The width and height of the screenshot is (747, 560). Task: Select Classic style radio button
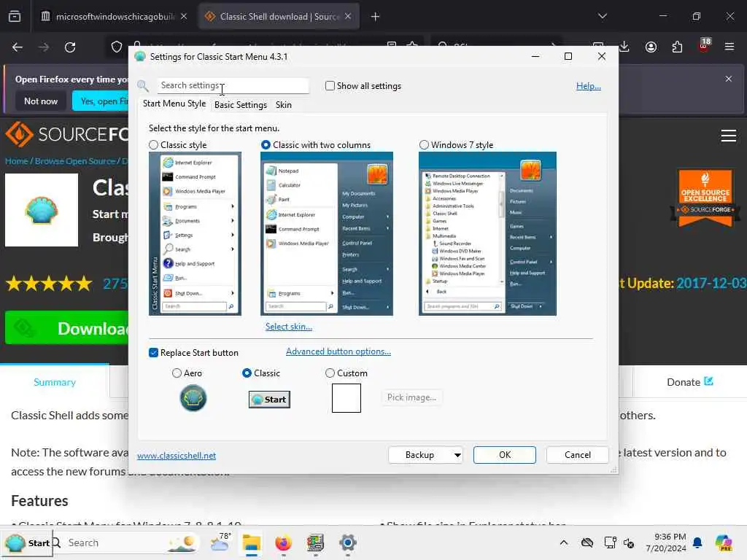[153, 145]
